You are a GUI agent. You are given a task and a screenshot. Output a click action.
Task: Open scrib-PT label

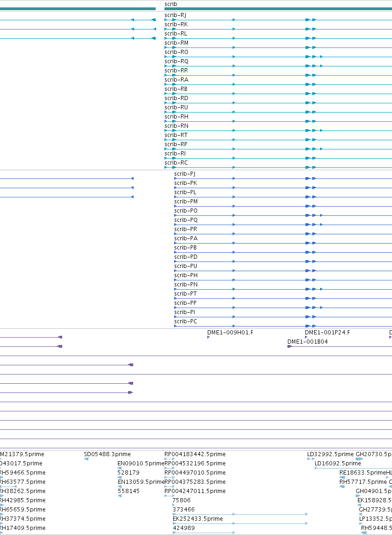click(x=186, y=293)
